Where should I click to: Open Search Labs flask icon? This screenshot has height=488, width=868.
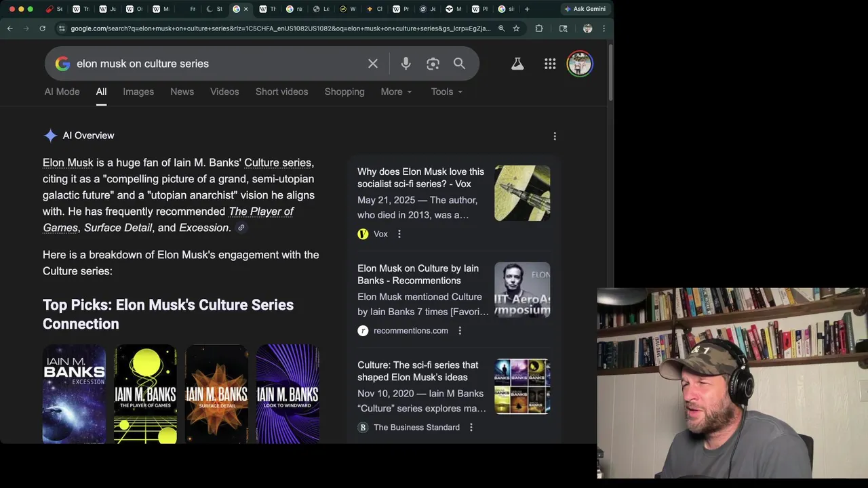click(x=517, y=64)
